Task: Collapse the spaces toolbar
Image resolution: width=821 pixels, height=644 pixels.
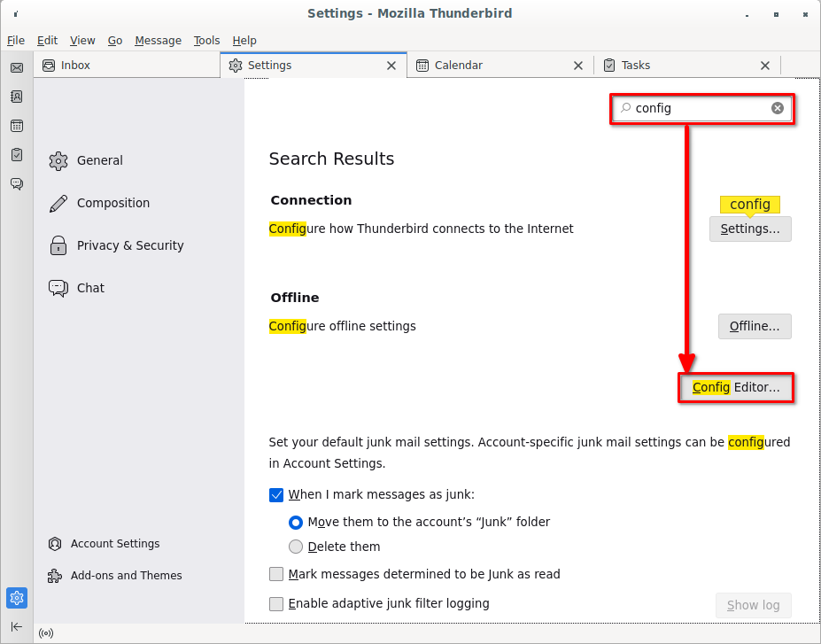Action: point(16,626)
